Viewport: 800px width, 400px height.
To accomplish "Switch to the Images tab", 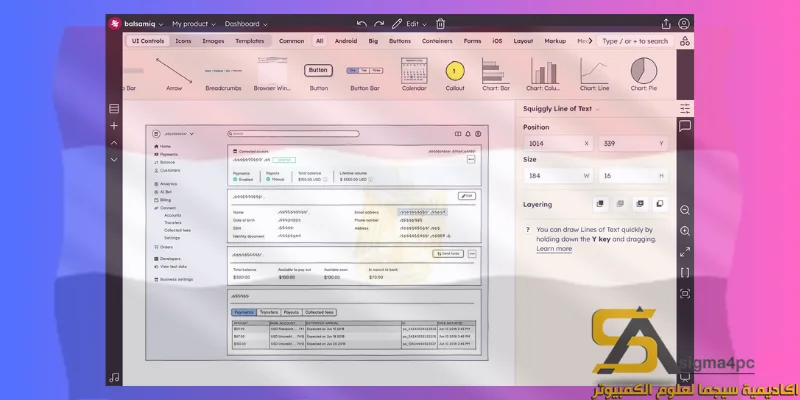I will pyautogui.click(x=213, y=41).
